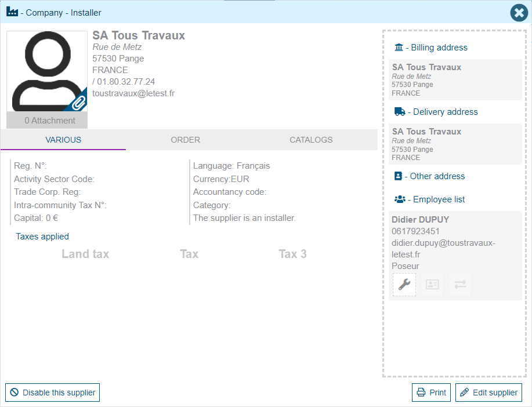Click the people icon beside Employee list

(x=399, y=199)
